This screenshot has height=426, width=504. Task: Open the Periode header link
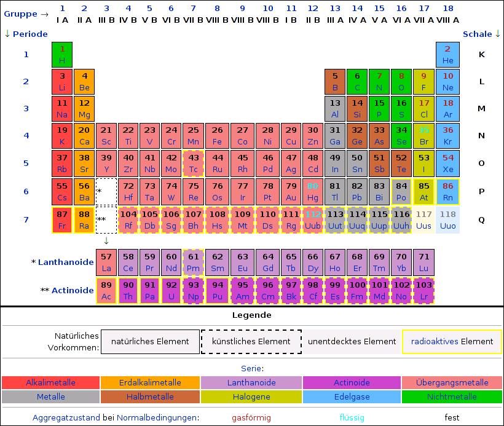[x=30, y=34]
